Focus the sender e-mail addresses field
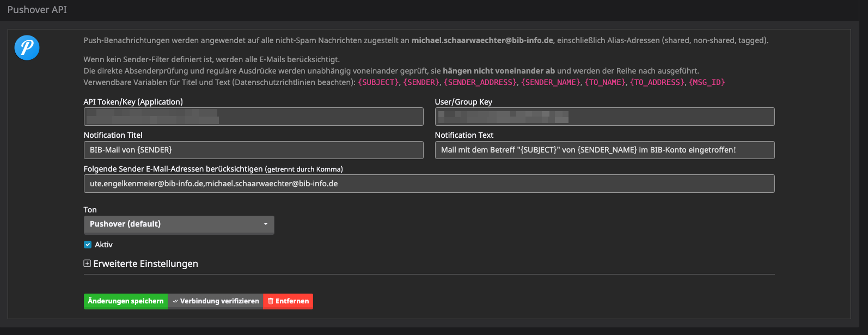Screen dimensions: 868x335 click(x=429, y=184)
